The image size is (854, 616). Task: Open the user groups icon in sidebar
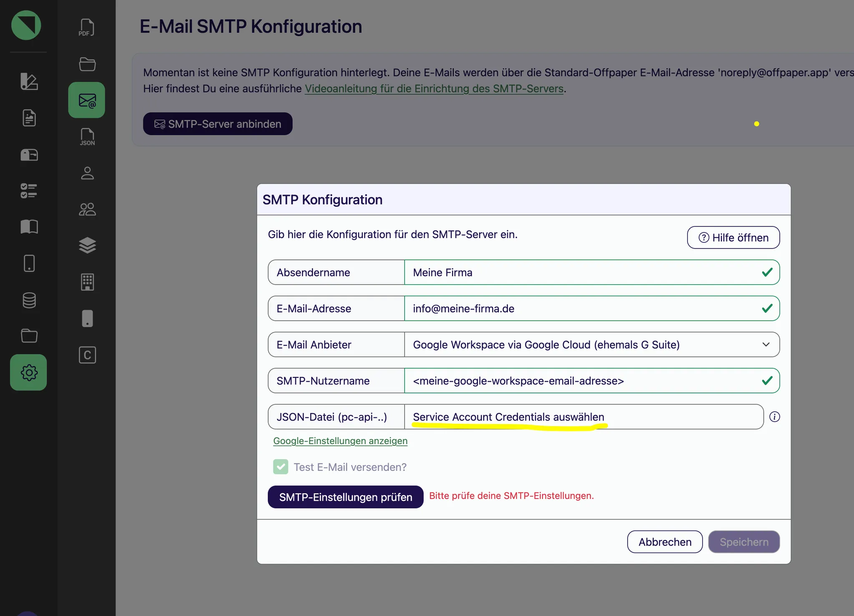pyautogui.click(x=87, y=209)
